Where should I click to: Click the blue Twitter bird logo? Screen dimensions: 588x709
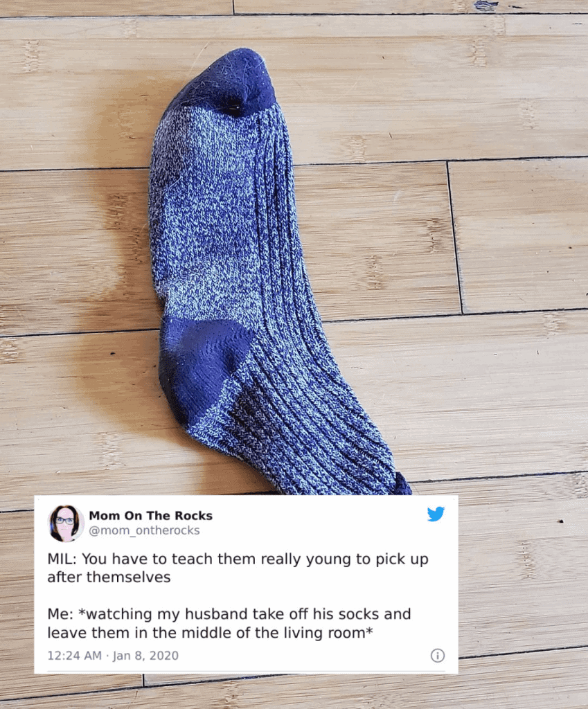[x=436, y=514]
